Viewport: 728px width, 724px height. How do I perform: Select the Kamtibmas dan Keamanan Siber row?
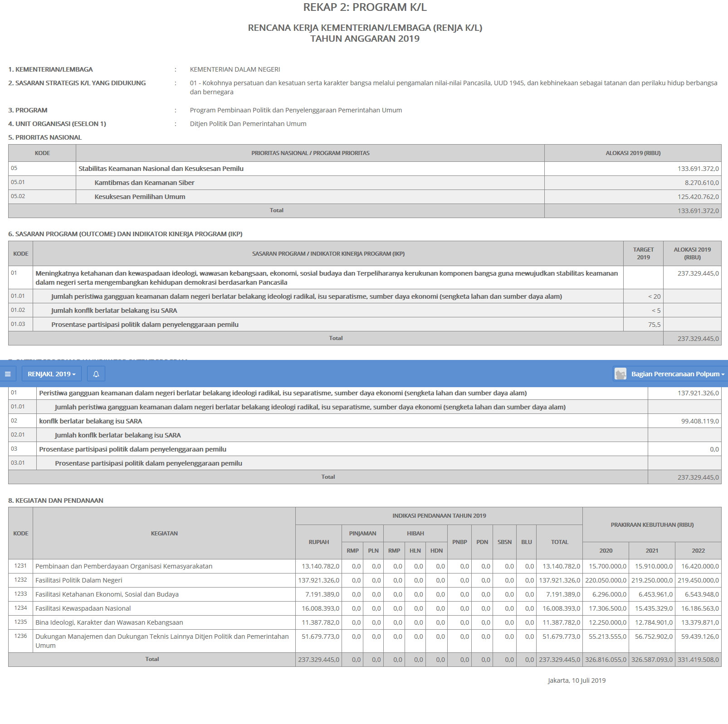click(144, 183)
